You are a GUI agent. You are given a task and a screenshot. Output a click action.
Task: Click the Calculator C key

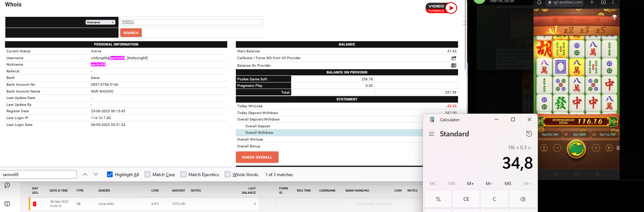494,199
